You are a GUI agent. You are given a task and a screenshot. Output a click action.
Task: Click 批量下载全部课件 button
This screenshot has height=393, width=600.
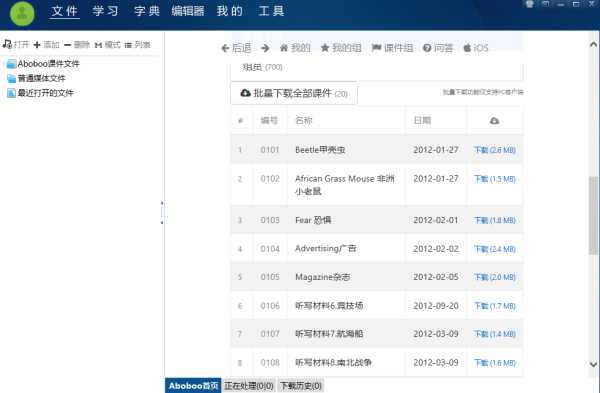294,93
